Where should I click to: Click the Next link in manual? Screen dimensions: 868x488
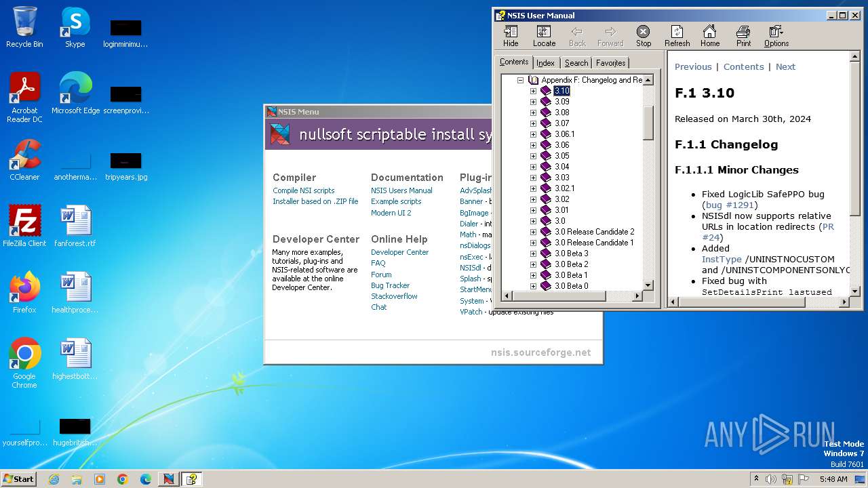pyautogui.click(x=785, y=66)
